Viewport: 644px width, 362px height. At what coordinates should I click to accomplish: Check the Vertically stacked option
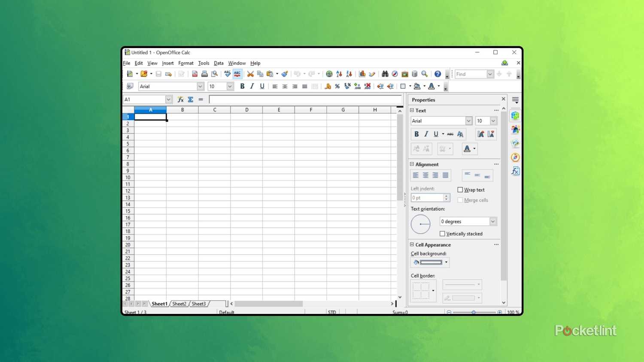pos(443,233)
